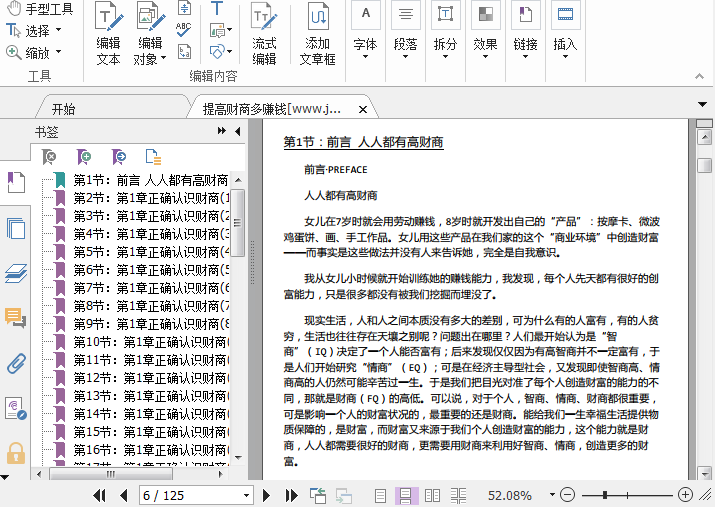This screenshot has width=715, height=507.
Task: Switch to the 开始 tab
Action: coord(63,109)
